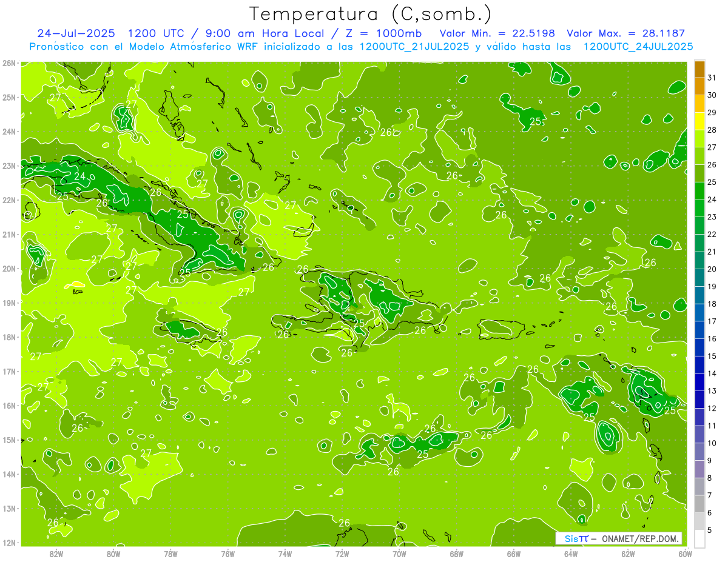Click the '23N' latitude axis label

pos(9,166)
